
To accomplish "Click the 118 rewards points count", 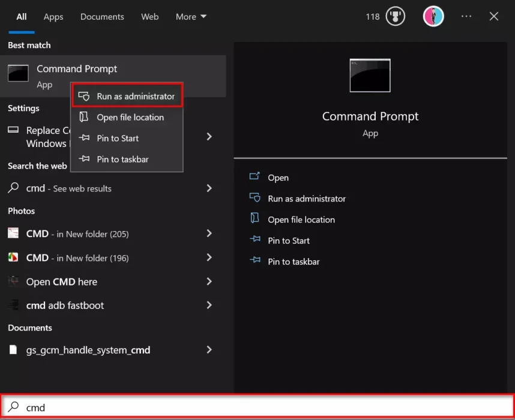I will [373, 17].
